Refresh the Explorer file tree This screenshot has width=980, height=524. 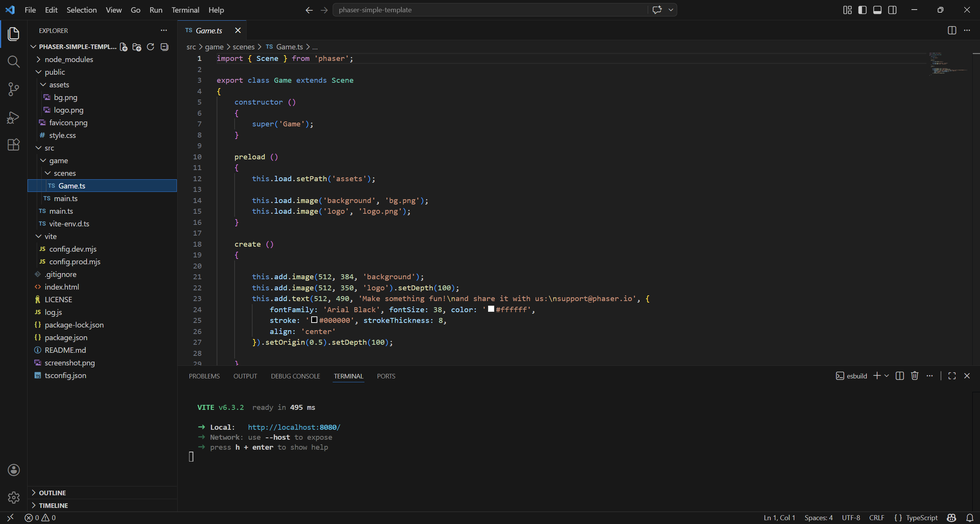(150, 47)
